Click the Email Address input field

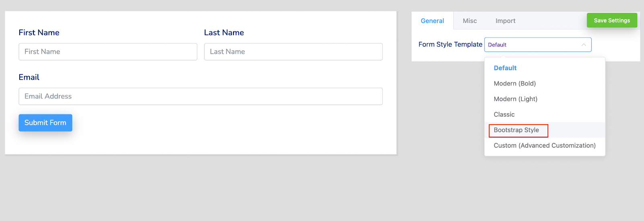point(200,97)
